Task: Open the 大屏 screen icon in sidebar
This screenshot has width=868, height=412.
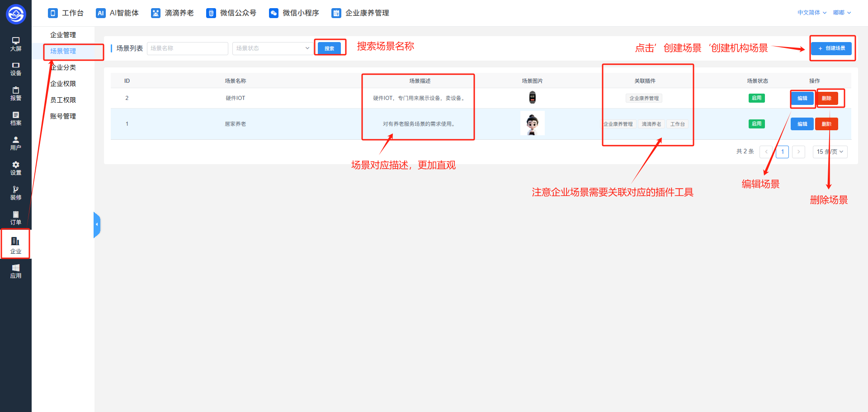Action: 16,44
